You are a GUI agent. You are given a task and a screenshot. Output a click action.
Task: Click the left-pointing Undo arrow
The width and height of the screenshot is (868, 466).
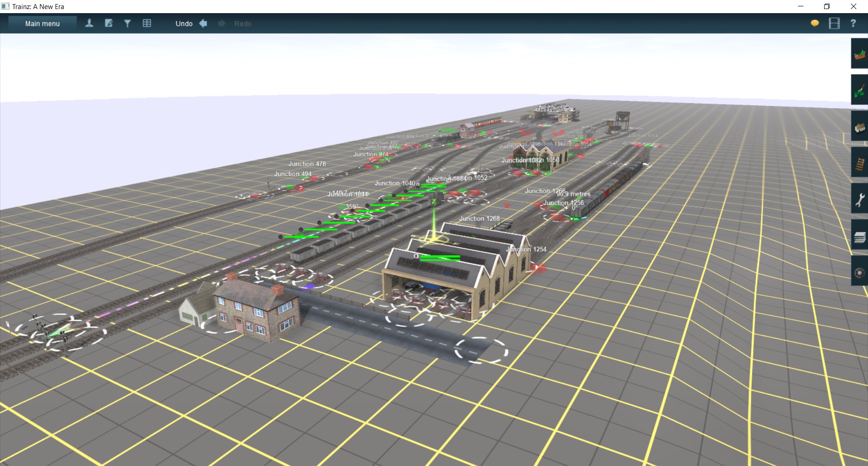coord(203,24)
